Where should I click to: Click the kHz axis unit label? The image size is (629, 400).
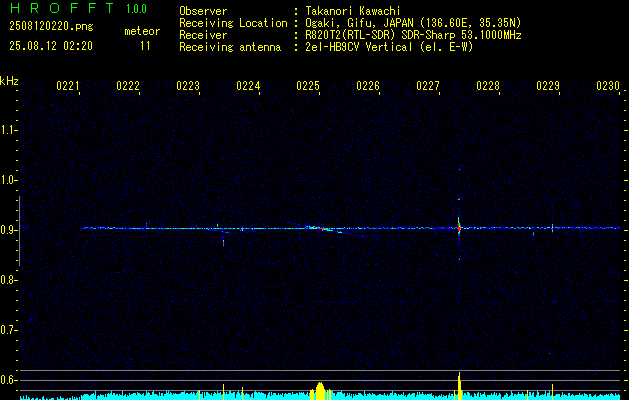(x=9, y=81)
